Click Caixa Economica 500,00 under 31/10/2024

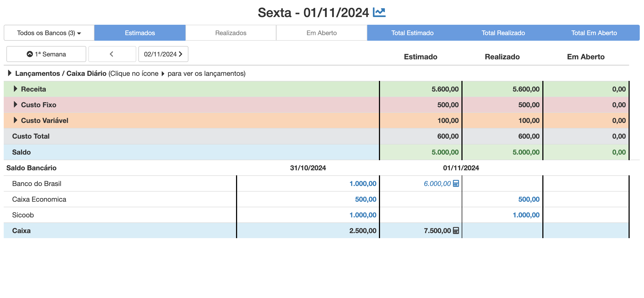(x=366, y=199)
